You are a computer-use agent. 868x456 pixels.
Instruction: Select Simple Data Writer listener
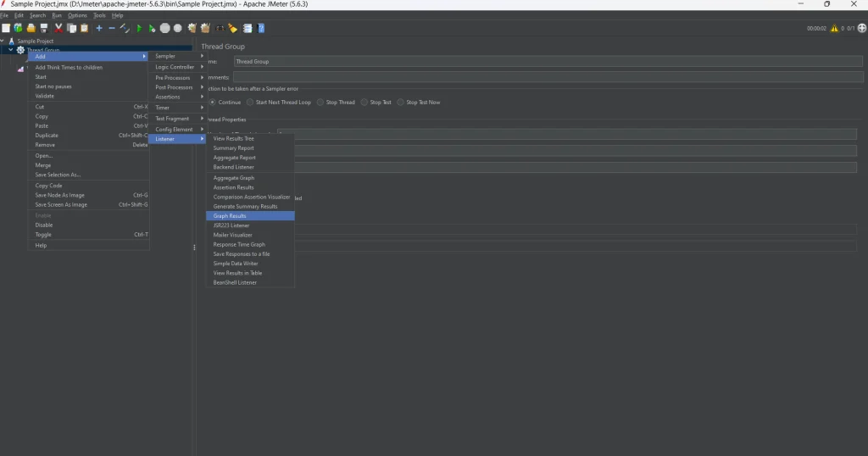coord(250,264)
